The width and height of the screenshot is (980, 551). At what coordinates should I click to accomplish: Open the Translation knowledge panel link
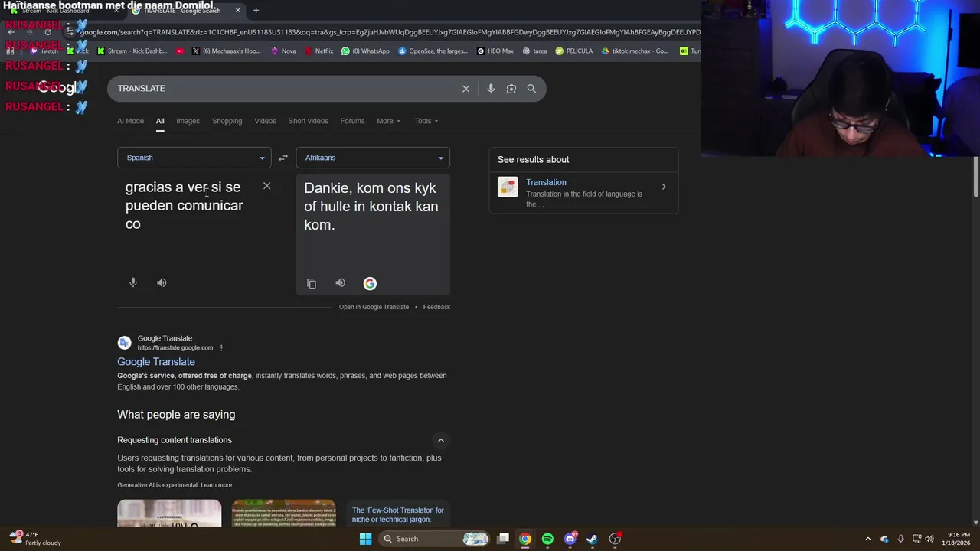click(x=546, y=182)
